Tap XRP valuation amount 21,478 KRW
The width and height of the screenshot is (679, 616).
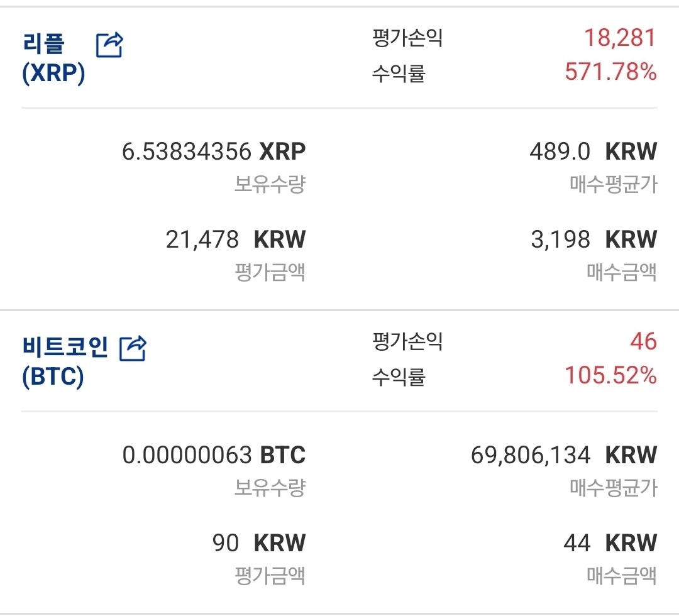click(235, 239)
